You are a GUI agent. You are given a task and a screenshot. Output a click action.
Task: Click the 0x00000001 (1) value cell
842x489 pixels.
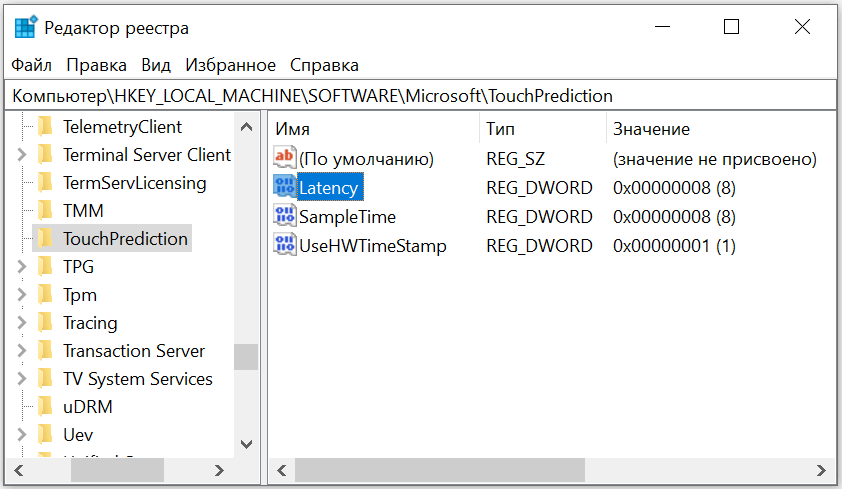click(674, 245)
